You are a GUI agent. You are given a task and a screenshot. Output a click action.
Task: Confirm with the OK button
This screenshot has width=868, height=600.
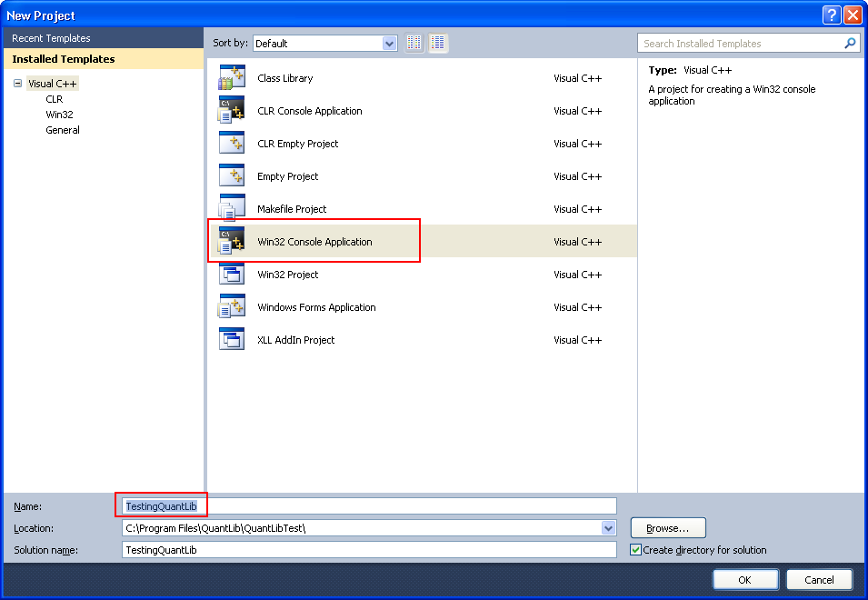(x=745, y=579)
